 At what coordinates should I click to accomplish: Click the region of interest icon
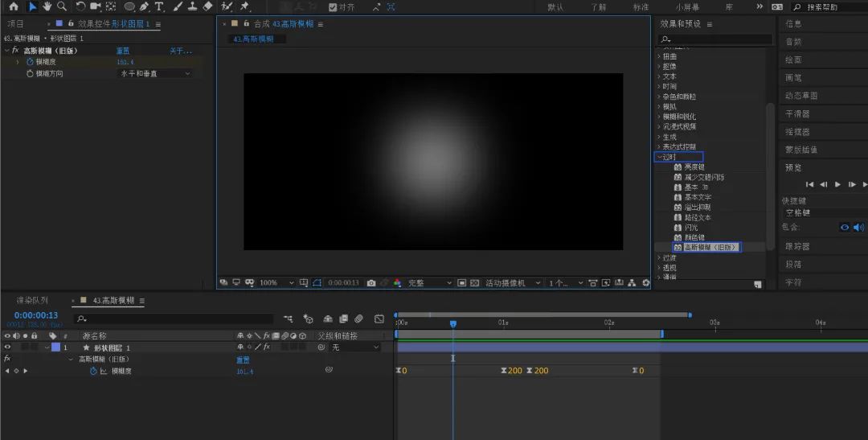[x=461, y=282]
